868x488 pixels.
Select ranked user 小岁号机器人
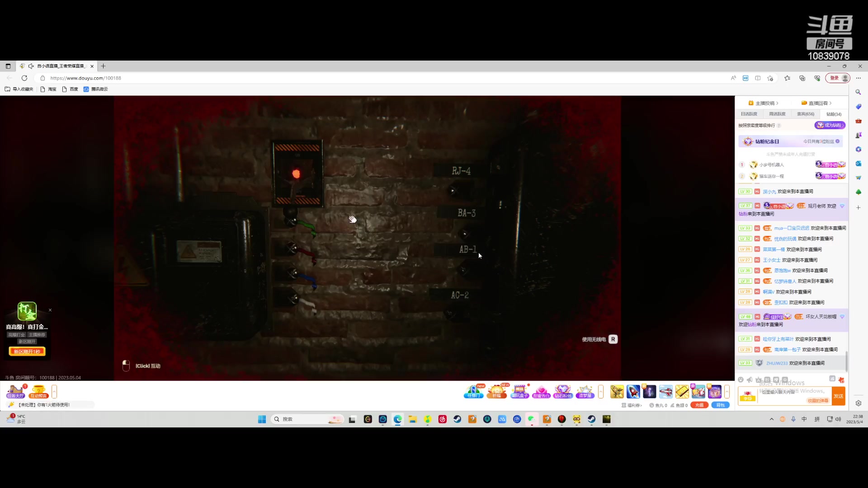pos(771,165)
